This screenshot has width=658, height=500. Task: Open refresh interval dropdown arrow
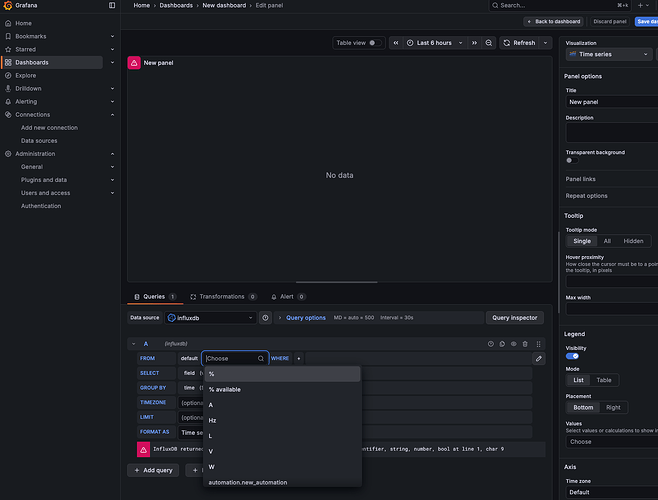point(546,43)
